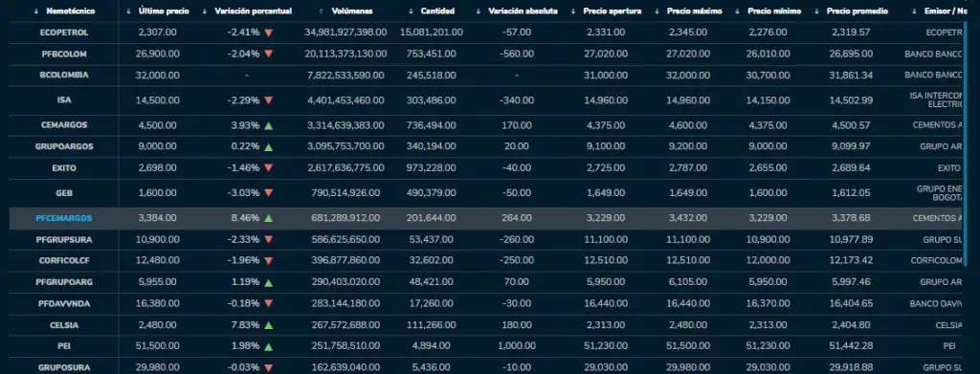Select the CORFICOLCF ticker cell
Image resolution: width=980 pixels, height=374 pixels.
[64, 261]
